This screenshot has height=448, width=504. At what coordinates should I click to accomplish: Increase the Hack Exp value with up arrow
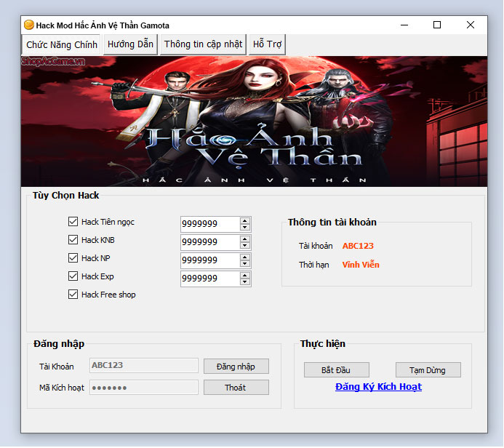pyautogui.click(x=245, y=276)
